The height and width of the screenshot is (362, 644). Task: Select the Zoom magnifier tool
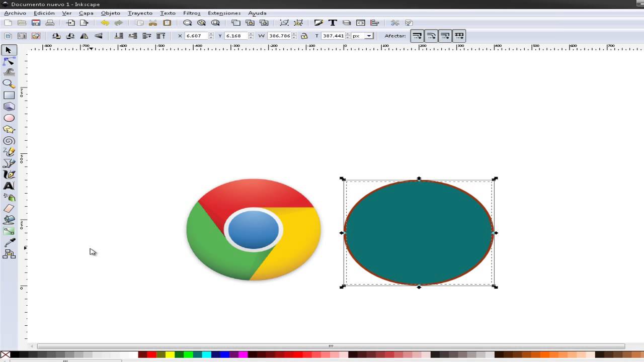(x=9, y=84)
